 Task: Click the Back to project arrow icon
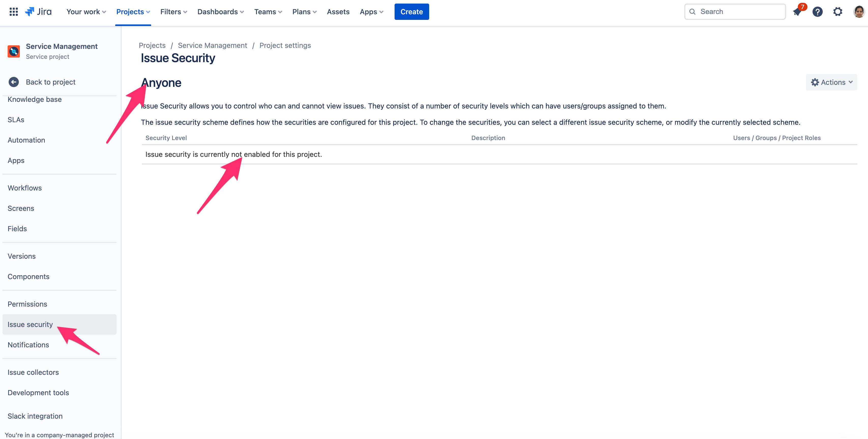pos(14,82)
